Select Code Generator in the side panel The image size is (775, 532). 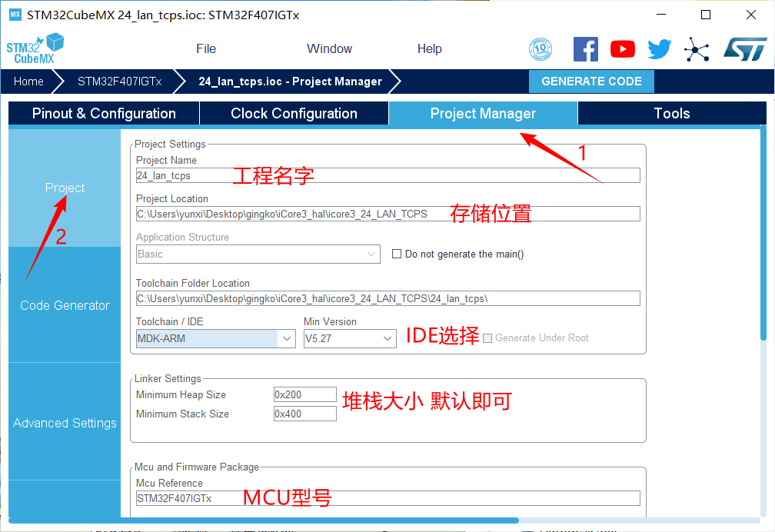click(65, 305)
